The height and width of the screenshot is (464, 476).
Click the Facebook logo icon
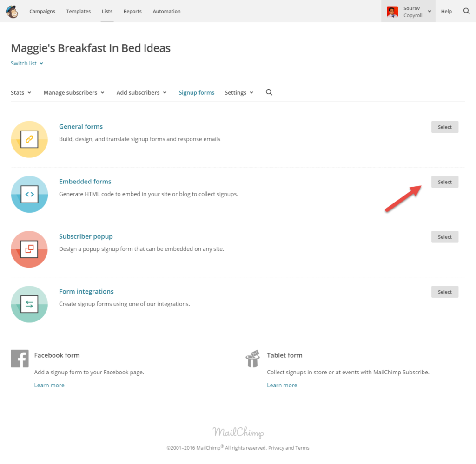coord(20,359)
